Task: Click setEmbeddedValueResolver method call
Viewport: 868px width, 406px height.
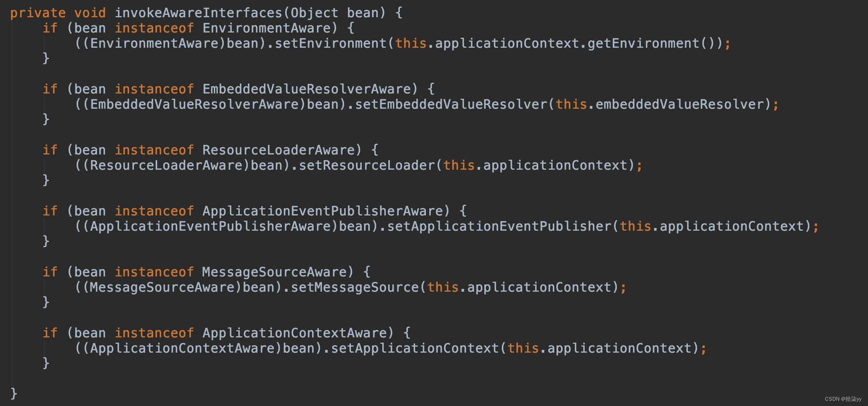Action: (451, 104)
